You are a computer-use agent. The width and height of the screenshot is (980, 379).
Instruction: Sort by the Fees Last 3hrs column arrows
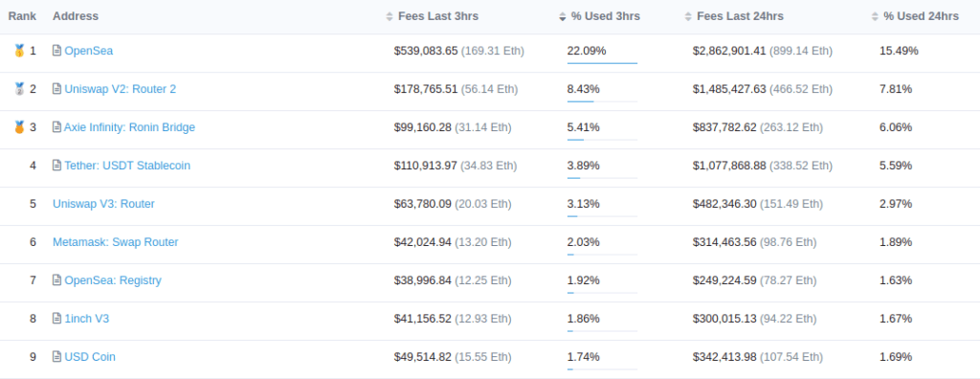[390, 17]
